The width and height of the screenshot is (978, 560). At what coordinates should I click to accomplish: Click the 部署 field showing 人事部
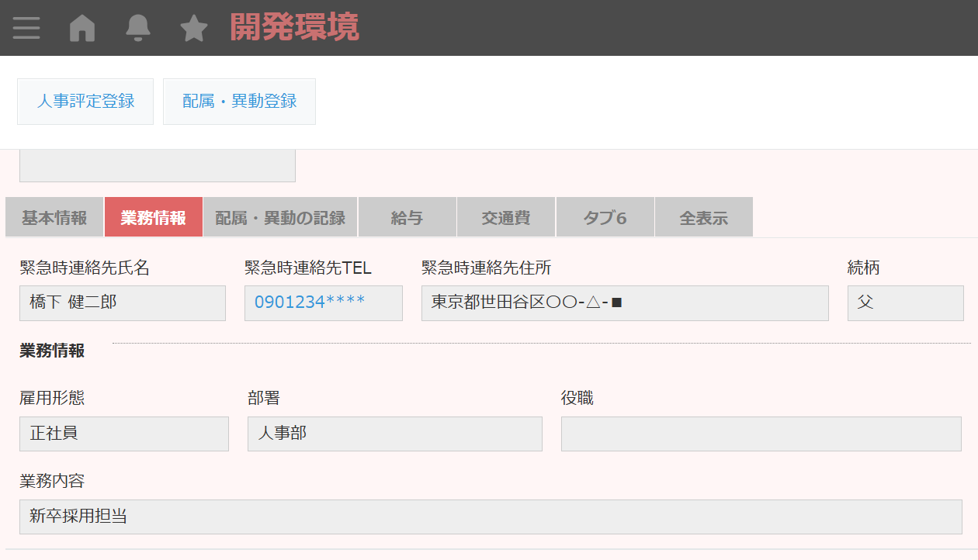(394, 434)
